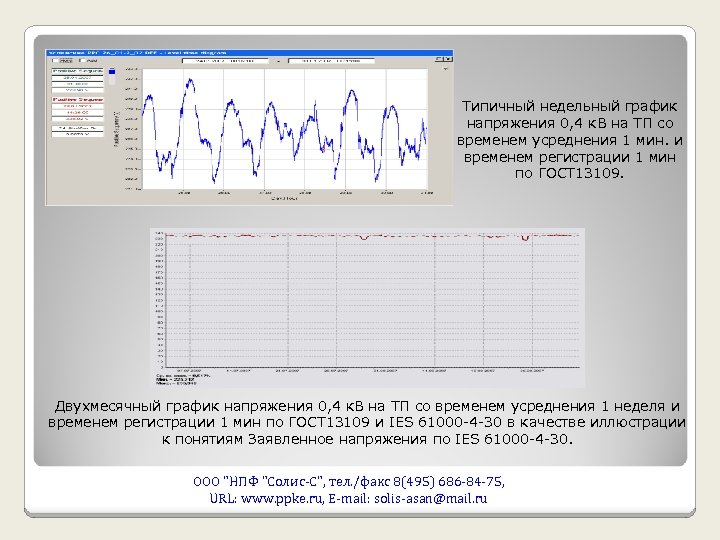Select the weekly voltage chart screenshot

click(x=249, y=127)
